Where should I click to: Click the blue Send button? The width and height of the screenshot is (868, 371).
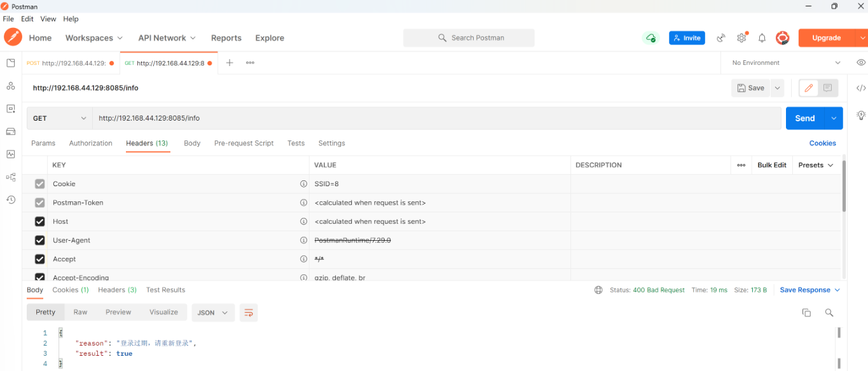coord(805,118)
